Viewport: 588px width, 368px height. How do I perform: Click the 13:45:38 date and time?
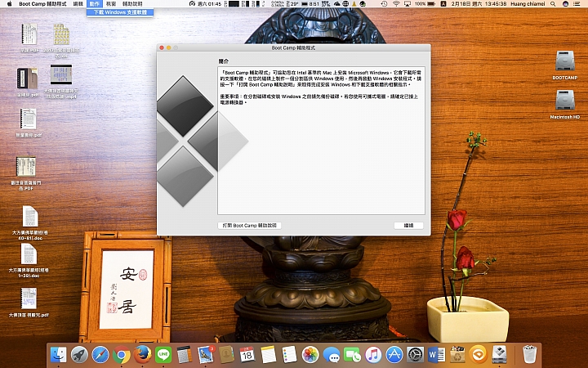pyautogui.click(x=479, y=4)
